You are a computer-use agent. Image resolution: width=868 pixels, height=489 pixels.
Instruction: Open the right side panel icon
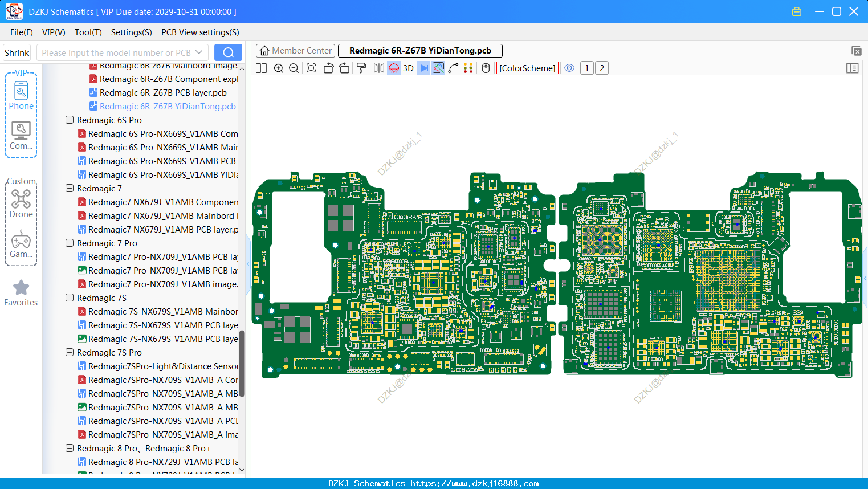853,68
